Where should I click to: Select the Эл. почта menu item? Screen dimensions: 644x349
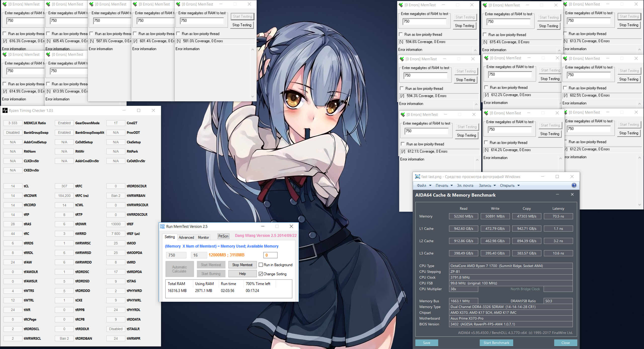click(x=465, y=186)
